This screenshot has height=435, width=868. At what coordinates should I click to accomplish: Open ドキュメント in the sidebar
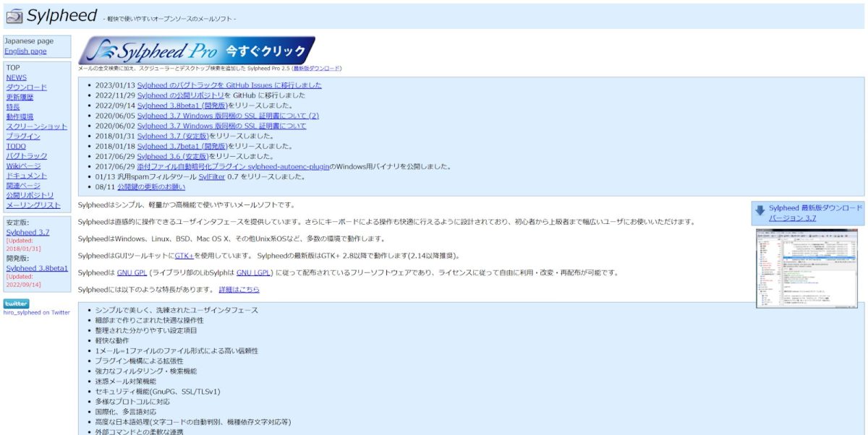coord(27,176)
